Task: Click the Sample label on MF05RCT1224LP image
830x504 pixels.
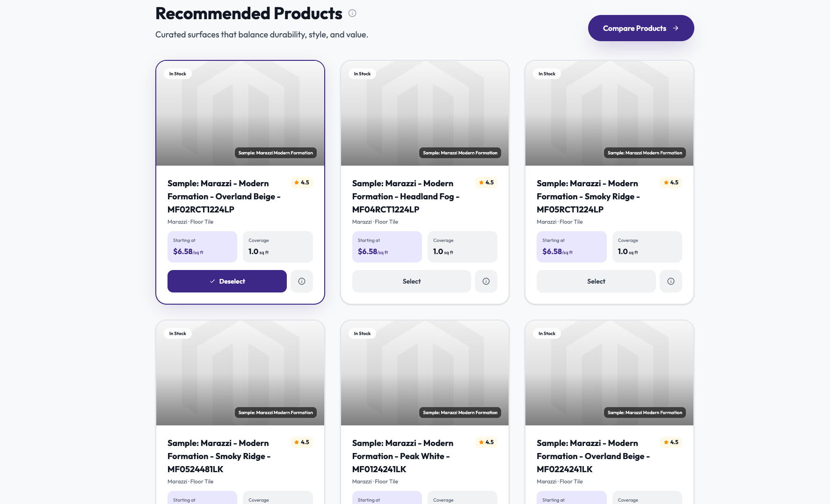Action: click(x=645, y=153)
